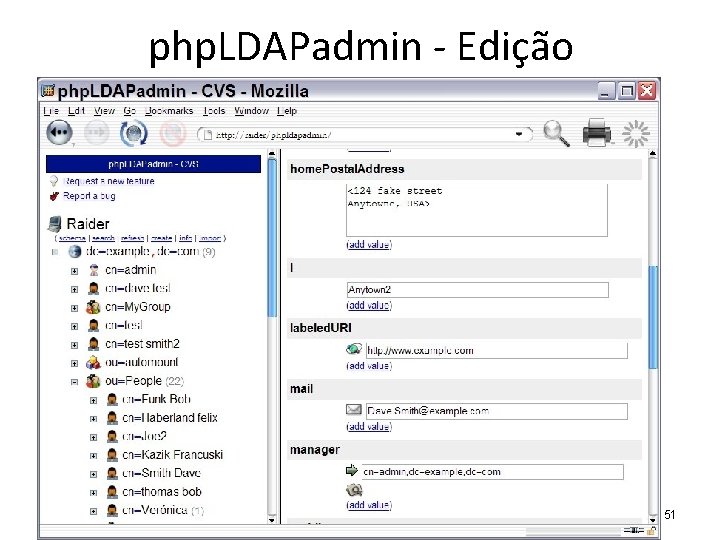Click the Request a new feature link
This screenshot has height=540, width=720.
point(109,181)
